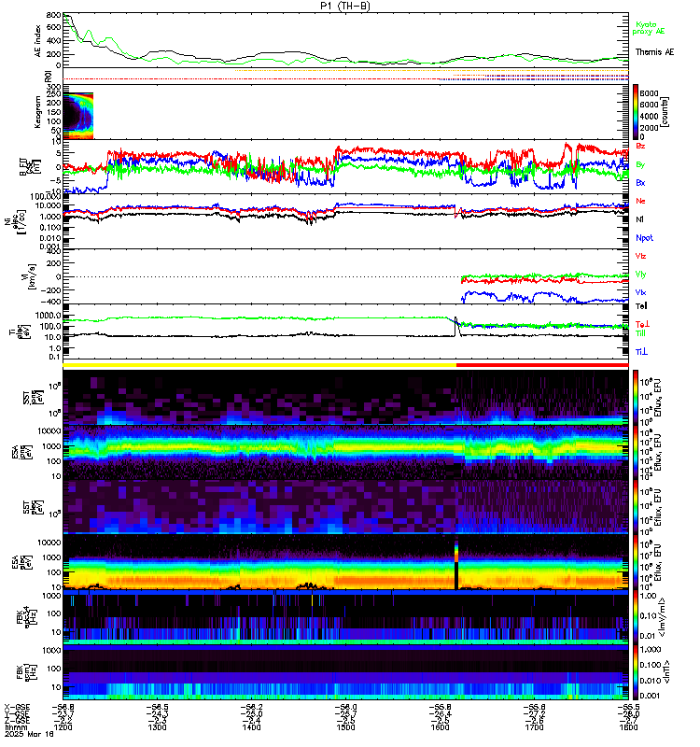
Task: Pick the blue "Npot" legend label
Action: click(x=644, y=238)
